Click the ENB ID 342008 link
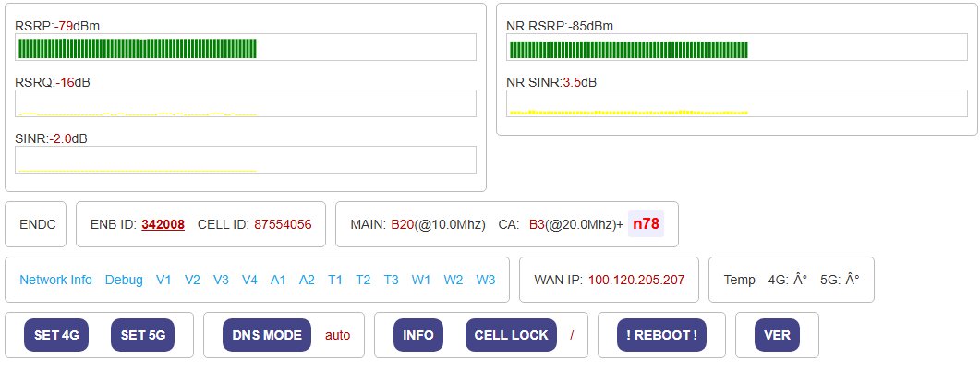This screenshot has width=980, height=371. (x=163, y=224)
